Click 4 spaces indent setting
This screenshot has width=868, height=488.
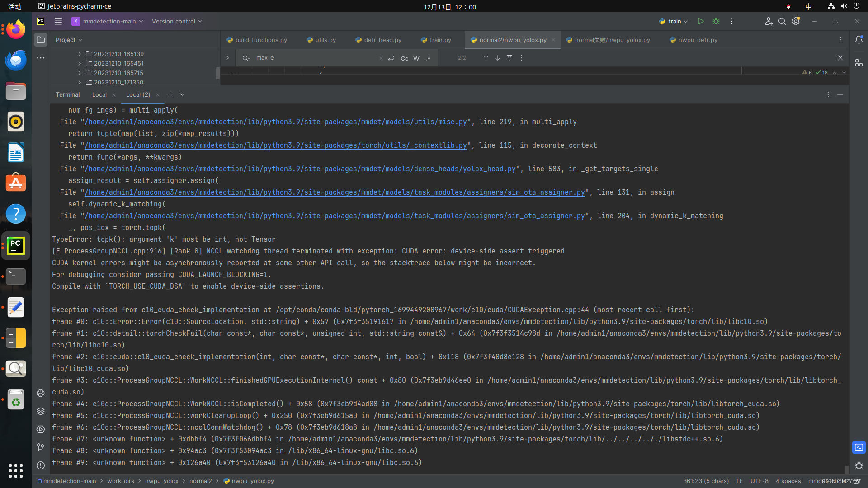788,481
